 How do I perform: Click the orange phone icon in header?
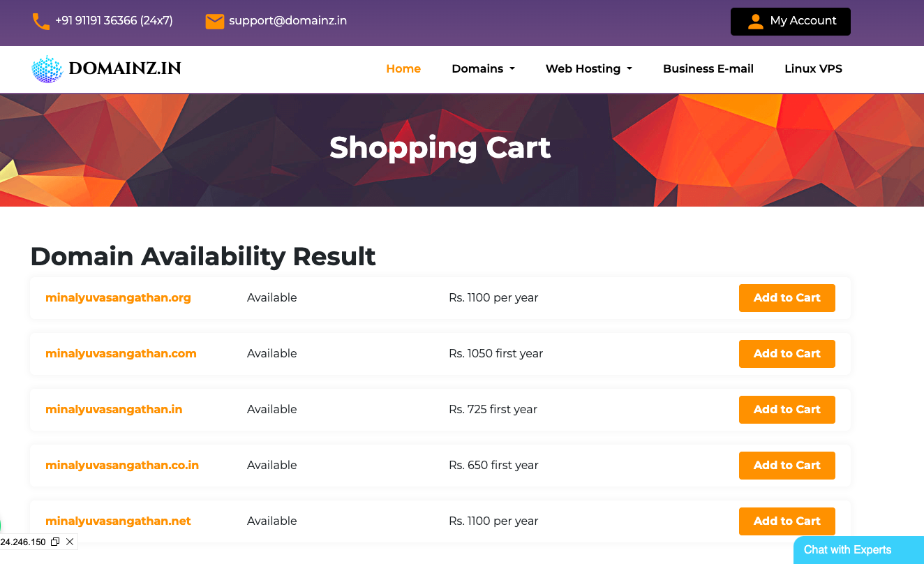[41, 22]
